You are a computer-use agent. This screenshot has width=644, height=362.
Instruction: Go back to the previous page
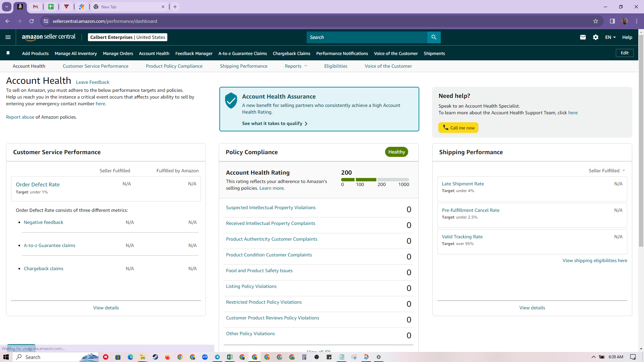pos(7,21)
